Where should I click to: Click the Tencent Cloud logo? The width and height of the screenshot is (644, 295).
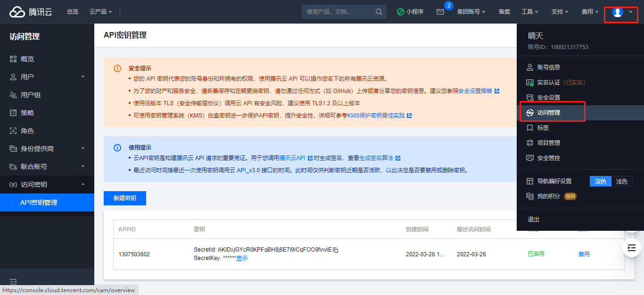click(31, 12)
